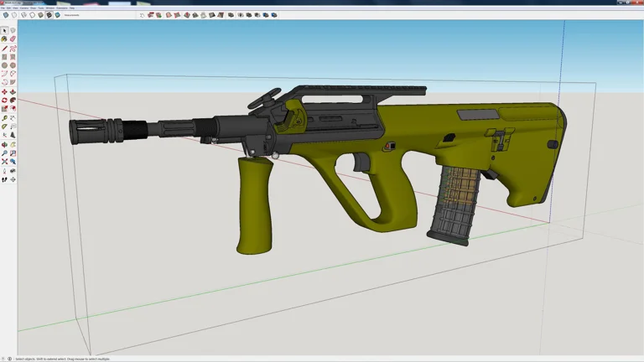This screenshot has height=362, width=644.
Task: Use the Push/Pull tool
Action: [x=13, y=92]
